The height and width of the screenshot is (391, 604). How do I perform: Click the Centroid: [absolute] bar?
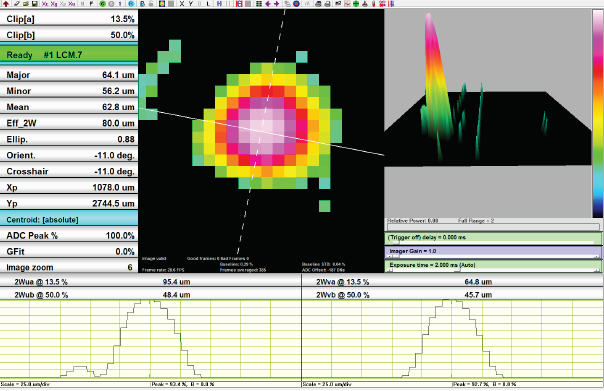click(69, 219)
